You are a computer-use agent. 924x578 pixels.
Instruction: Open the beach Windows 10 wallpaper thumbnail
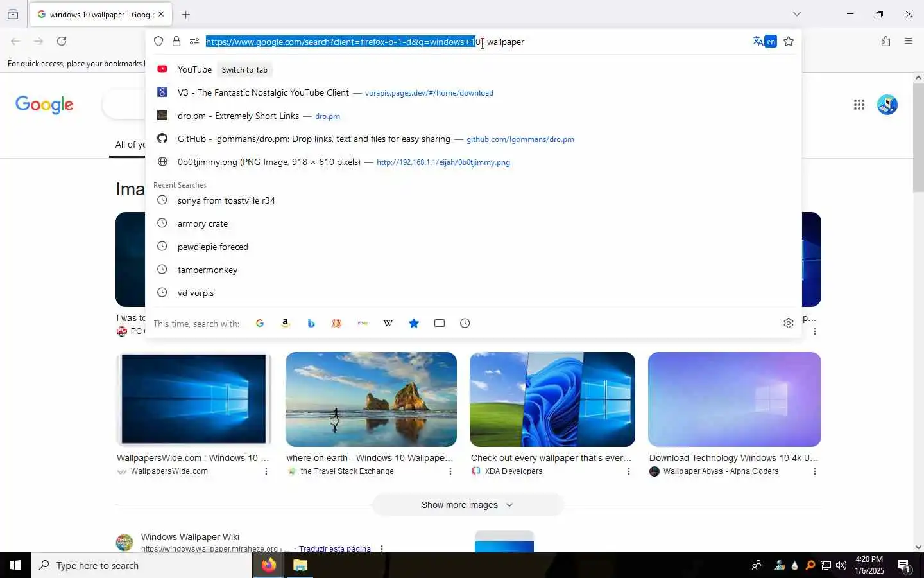pos(371,399)
